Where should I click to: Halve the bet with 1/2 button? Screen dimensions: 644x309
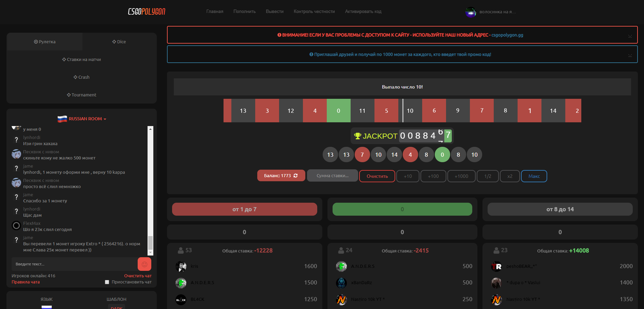tap(488, 176)
